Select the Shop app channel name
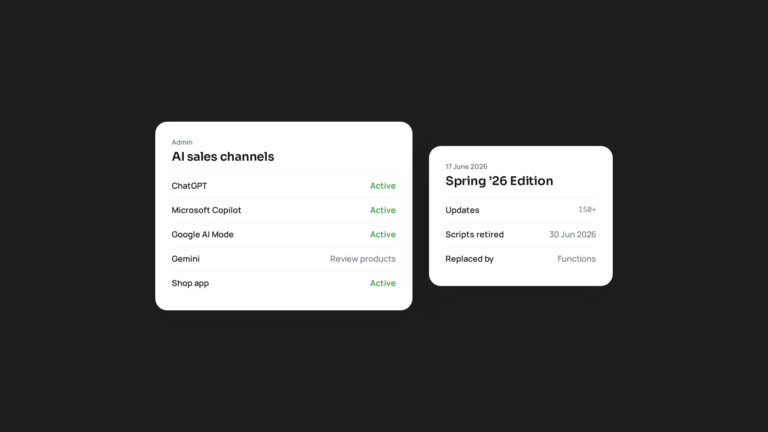The height and width of the screenshot is (432, 768). (190, 283)
